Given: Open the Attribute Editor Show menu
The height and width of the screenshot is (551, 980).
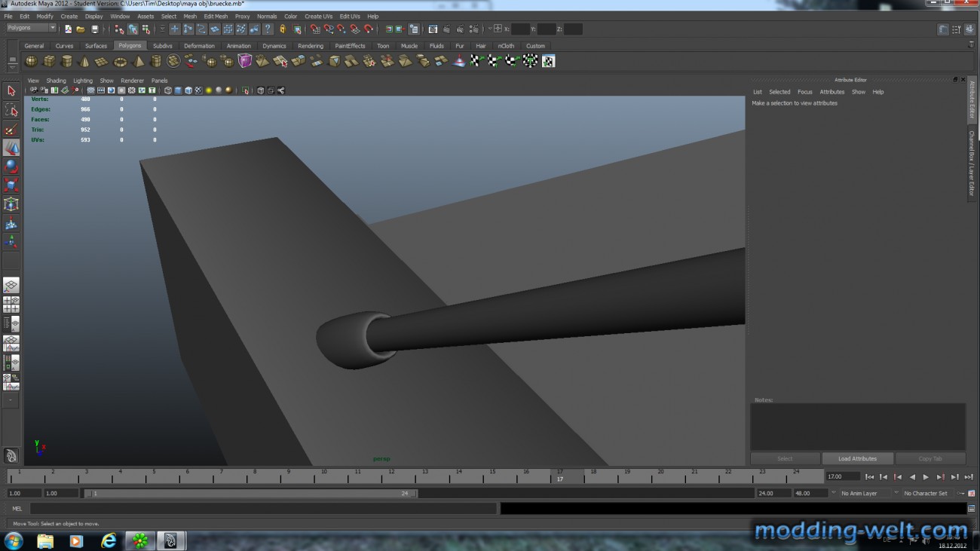Looking at the screenshot, I should pos(859,92).
